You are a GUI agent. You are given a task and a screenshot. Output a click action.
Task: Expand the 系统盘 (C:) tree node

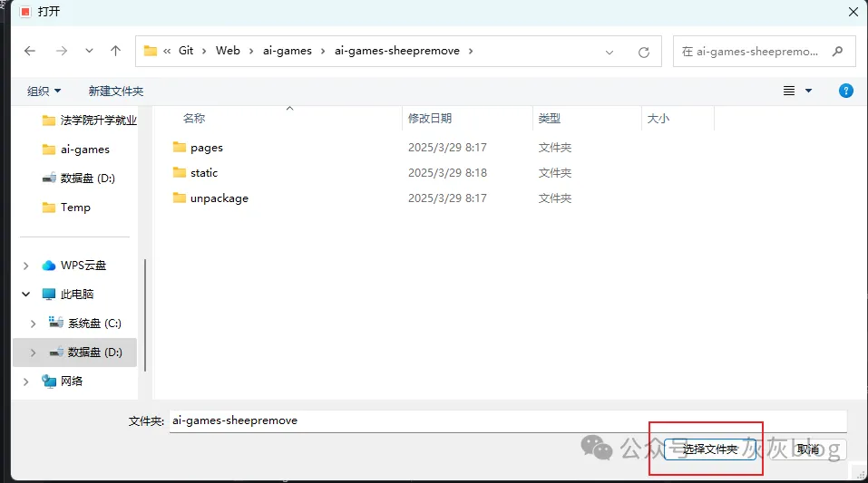[34, 324]
